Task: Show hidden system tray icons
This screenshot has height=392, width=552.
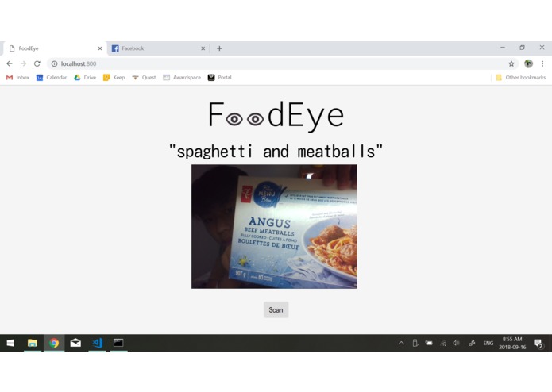Action: [401, 343]
